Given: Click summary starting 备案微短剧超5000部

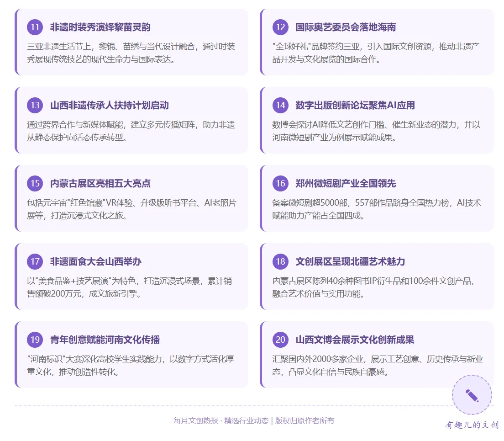Looking at the screenshot, I should (377, 209).
